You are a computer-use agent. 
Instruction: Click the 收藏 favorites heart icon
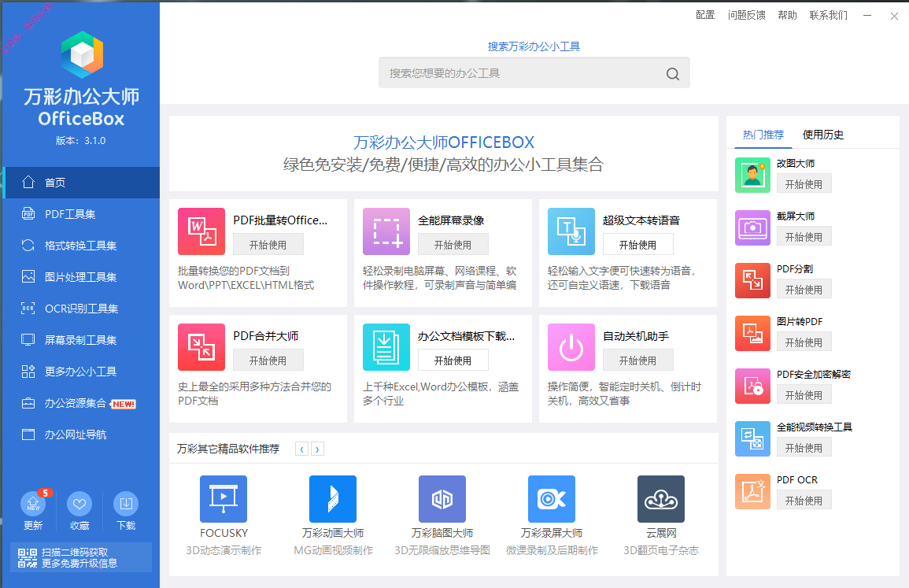(79, 503)
